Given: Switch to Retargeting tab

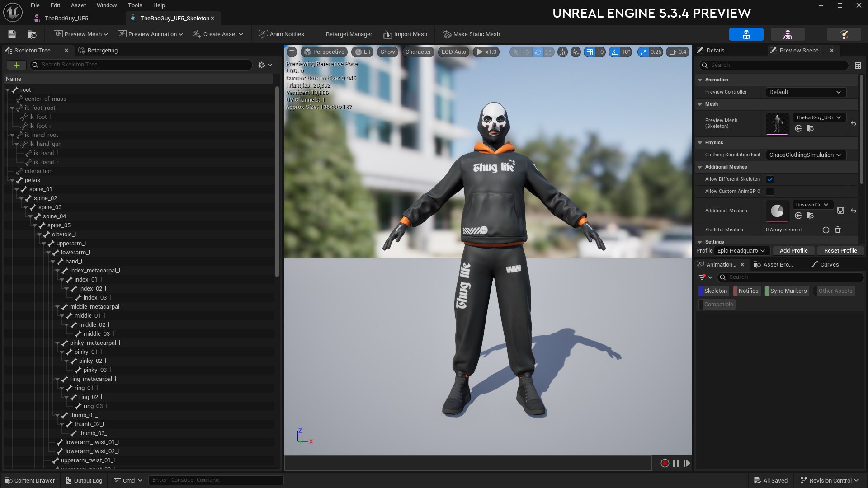Looking at the screenshot, I should 98,51.
